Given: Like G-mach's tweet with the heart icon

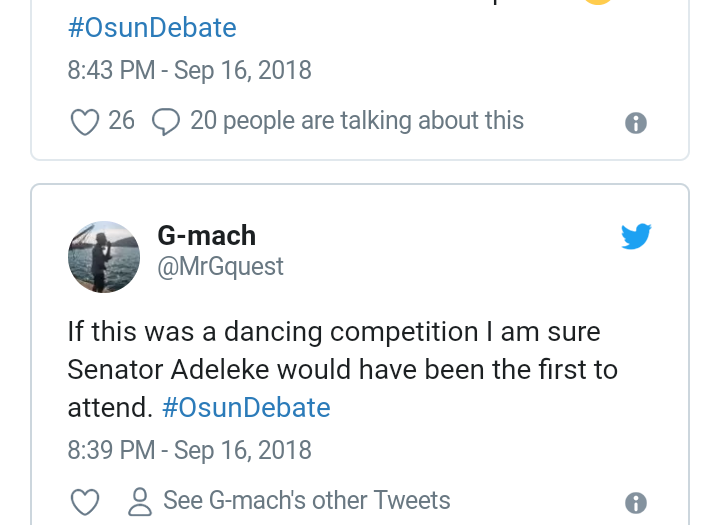Looking at the screenshot, I should (x=84, y=502).
